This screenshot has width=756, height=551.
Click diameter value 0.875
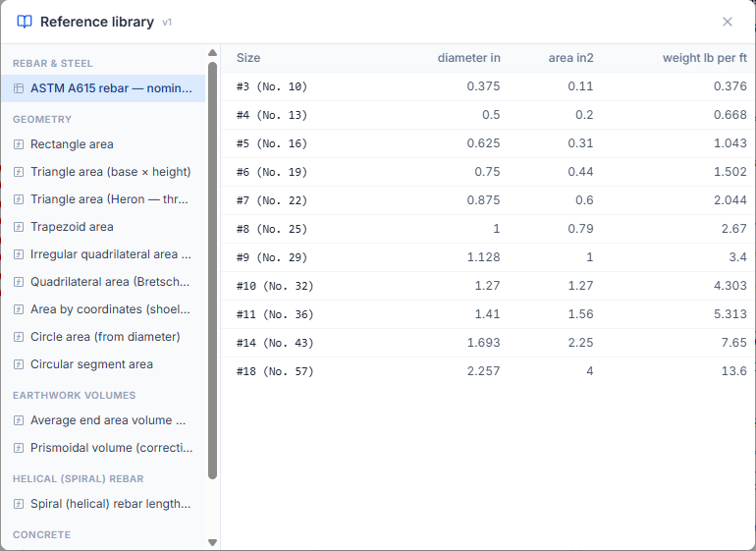pos(483,200)
